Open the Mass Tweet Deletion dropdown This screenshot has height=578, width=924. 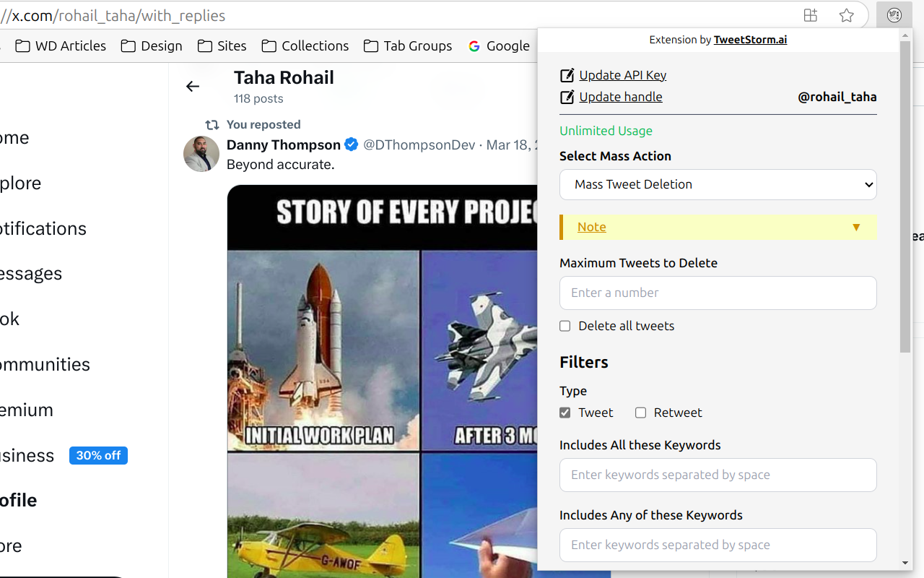pos(718,184)
